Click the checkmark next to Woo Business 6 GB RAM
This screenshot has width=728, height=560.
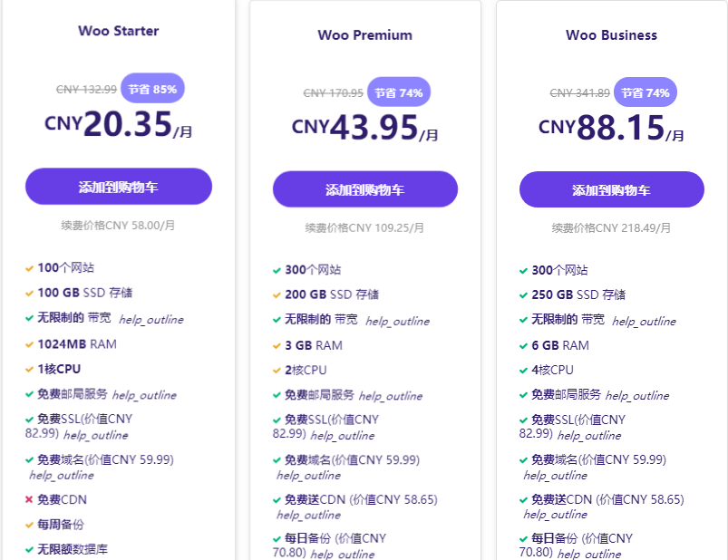pyautogui.click(x=521, y=346)
